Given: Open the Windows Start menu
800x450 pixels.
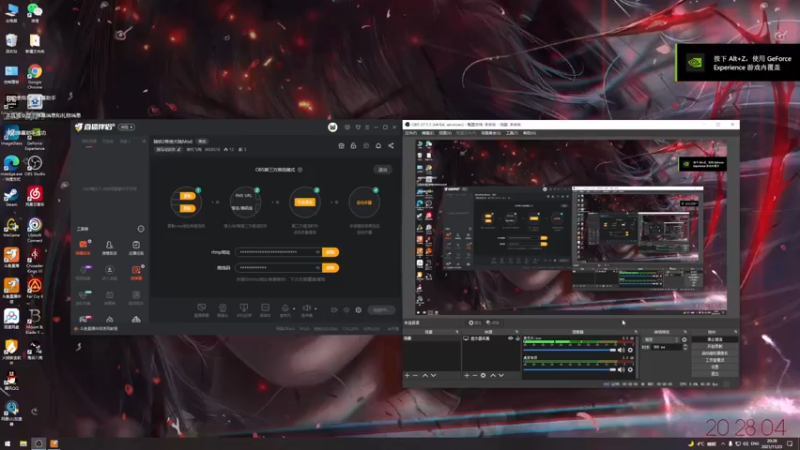Looking at the screenshot, I should coord(7,443).
